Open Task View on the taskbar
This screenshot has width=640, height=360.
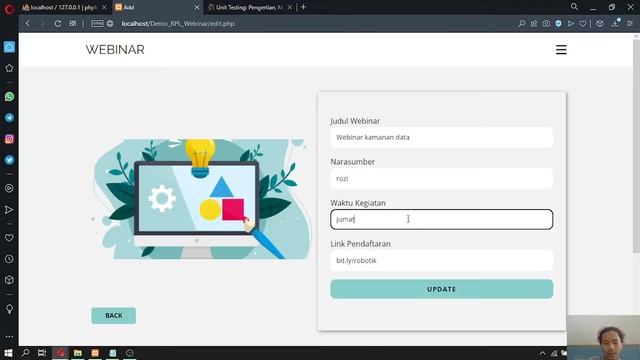click(x=42, y=353)
